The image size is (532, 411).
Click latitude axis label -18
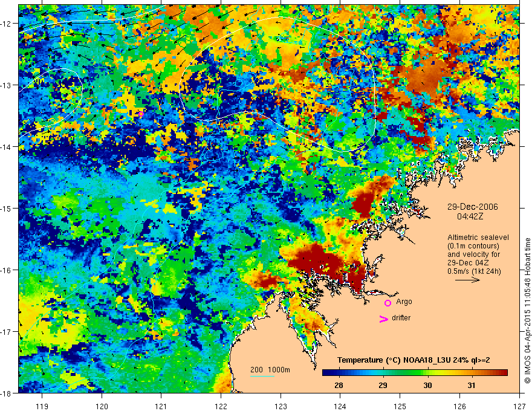pyautogui.click(x=7, y=393)
